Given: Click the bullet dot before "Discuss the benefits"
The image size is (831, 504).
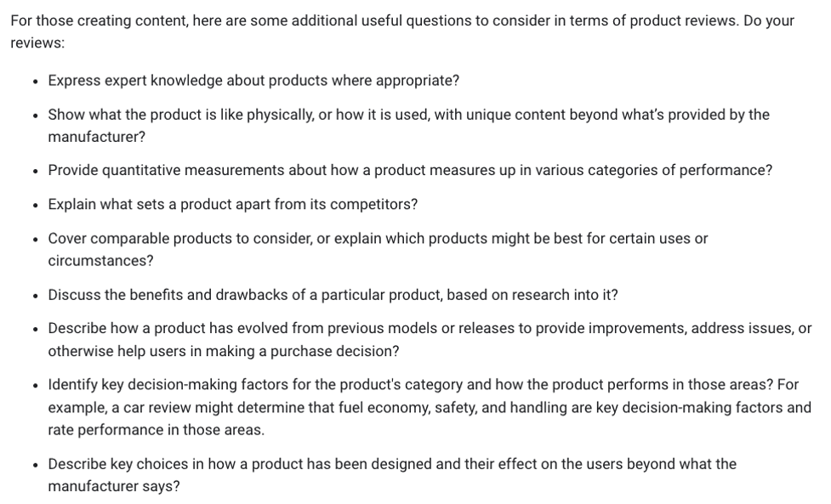Looking at the screenshot, I should [x=32, y=295].
